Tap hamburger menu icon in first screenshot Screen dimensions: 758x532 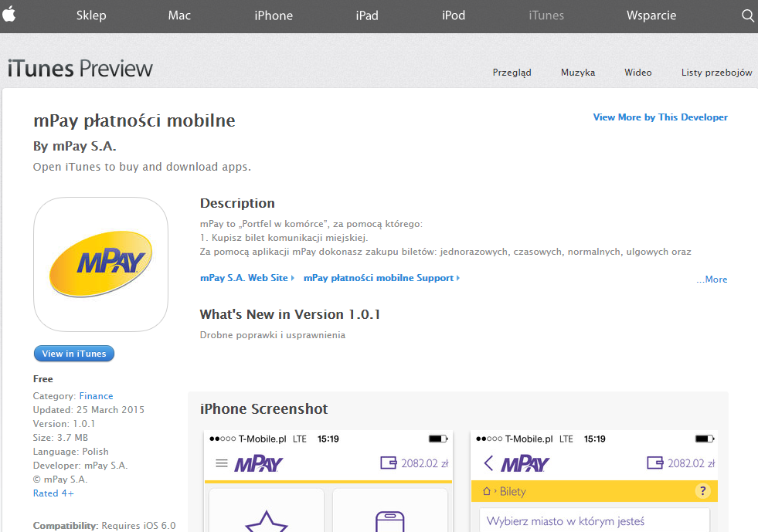[x=222, y=463]
